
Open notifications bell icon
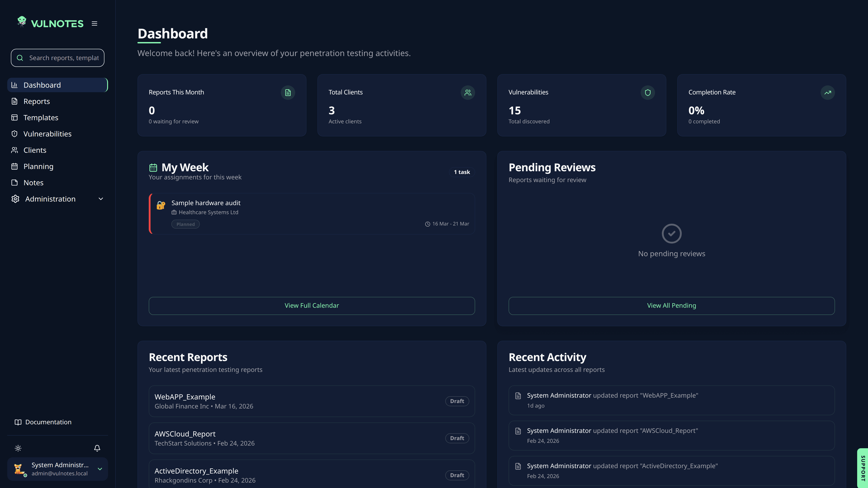click(97, 448)
